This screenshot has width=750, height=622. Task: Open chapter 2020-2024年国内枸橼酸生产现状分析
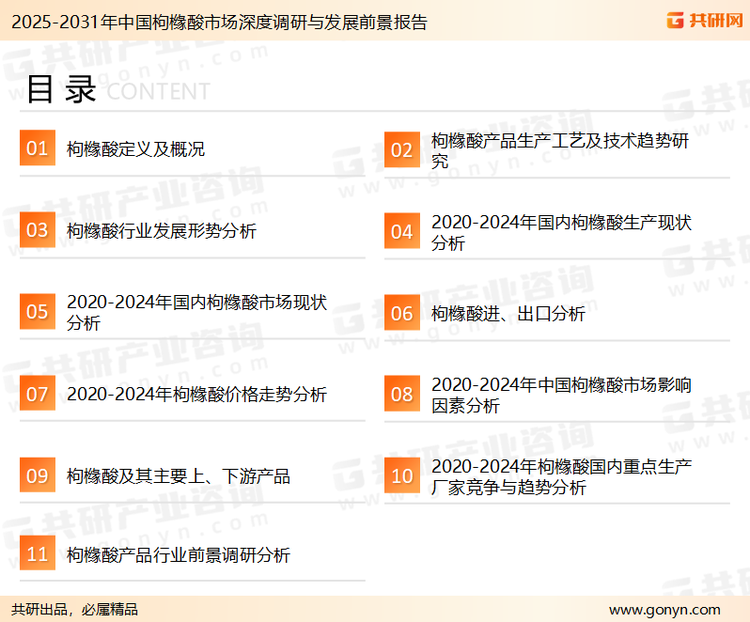click(x=561, y=232)
